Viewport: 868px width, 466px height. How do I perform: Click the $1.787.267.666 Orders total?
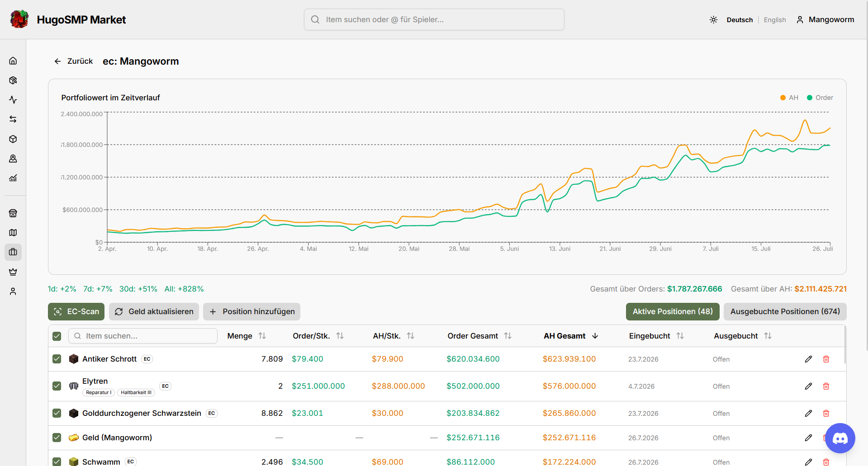coord(695,289)
